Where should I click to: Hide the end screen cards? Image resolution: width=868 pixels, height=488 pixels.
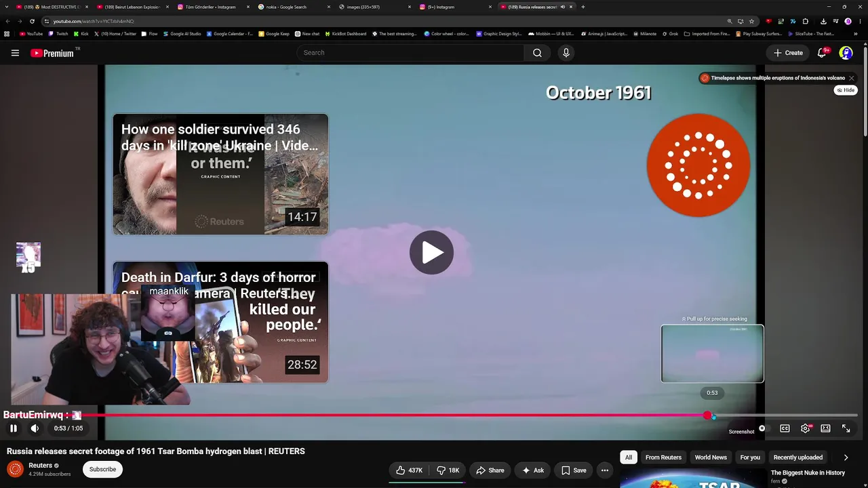846,90
